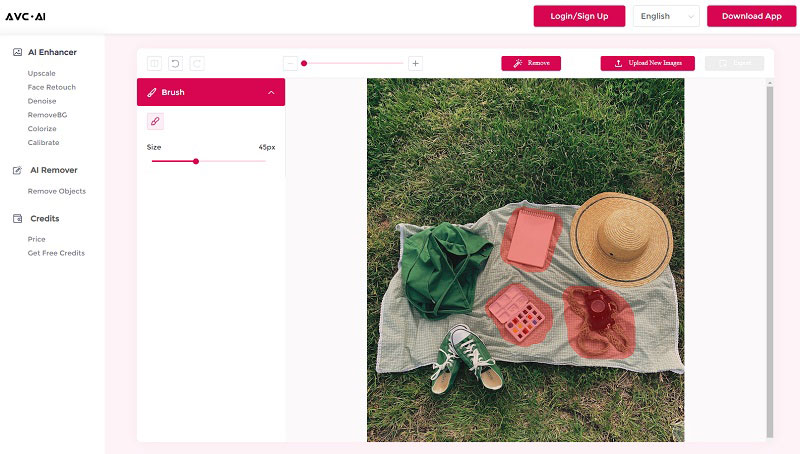Click the AVC.AI logo
The width and height of the screenshot is (800, 454).
coord(26,16)
